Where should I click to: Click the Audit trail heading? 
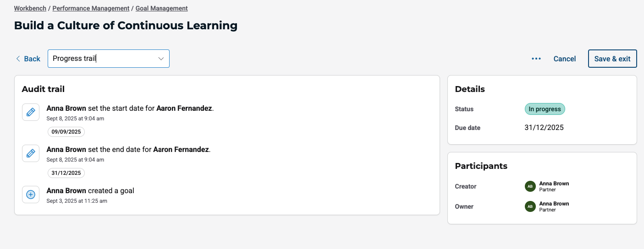point(43,89)
